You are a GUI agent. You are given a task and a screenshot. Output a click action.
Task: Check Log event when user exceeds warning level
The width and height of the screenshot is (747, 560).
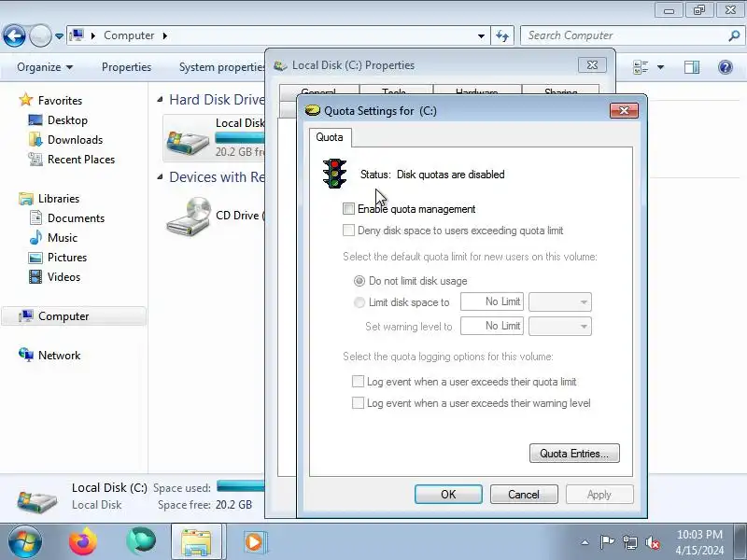pyautogui.click(x=358, y=403)
